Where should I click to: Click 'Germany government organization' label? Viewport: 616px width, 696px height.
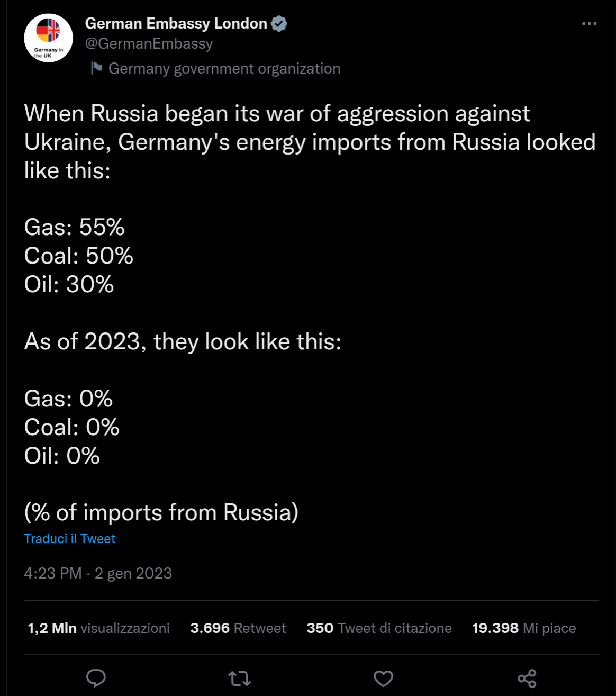pos(225,68)
